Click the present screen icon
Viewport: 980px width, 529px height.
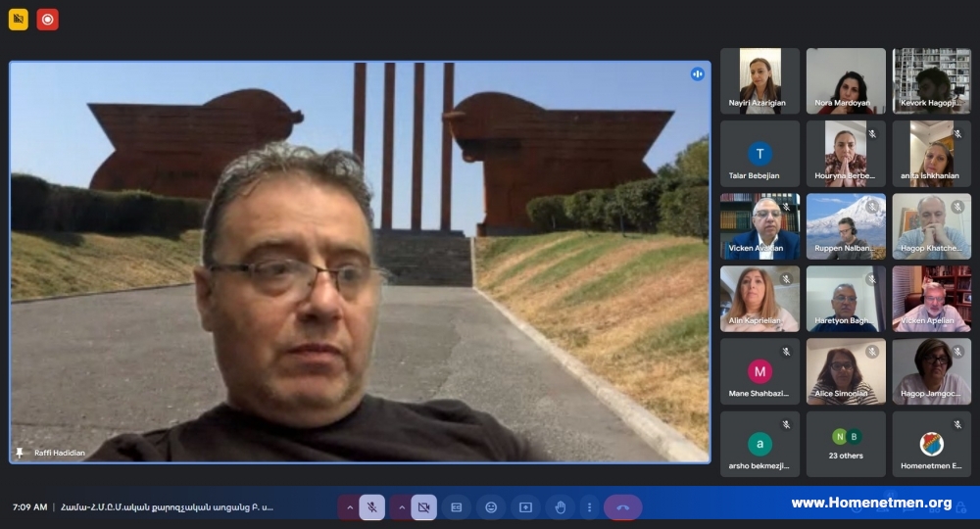coord(525,507)
